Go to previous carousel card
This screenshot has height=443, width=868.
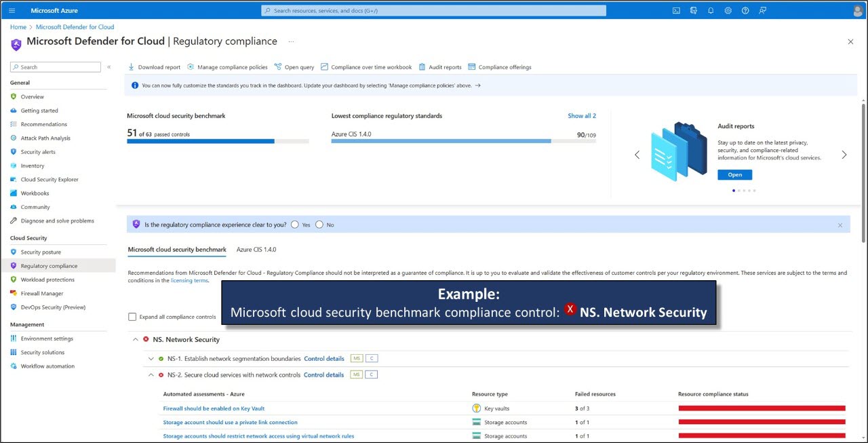coord(637,155)
